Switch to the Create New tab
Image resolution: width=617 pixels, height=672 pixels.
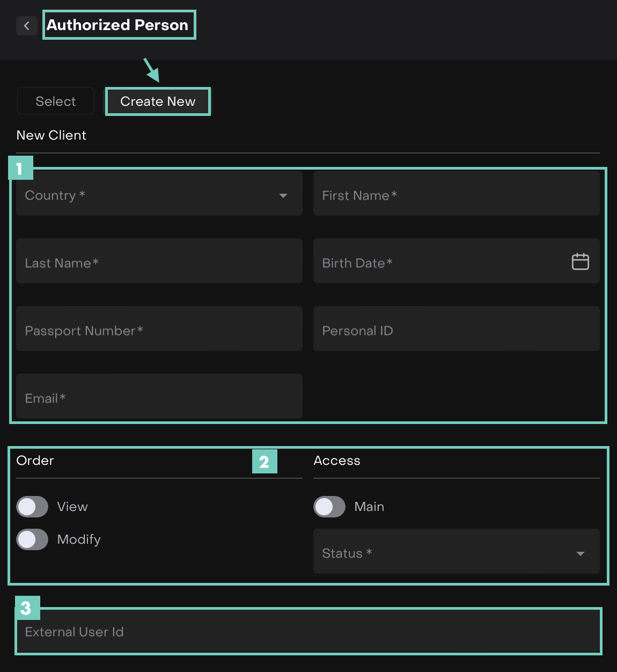coord(158,101)
